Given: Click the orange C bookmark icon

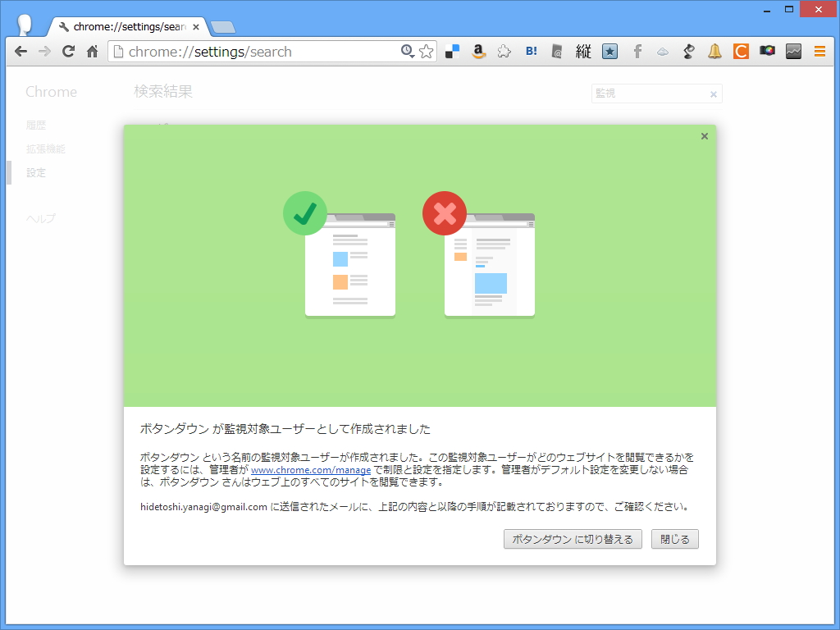Looking at the screenshot, I should click(741, 51).
